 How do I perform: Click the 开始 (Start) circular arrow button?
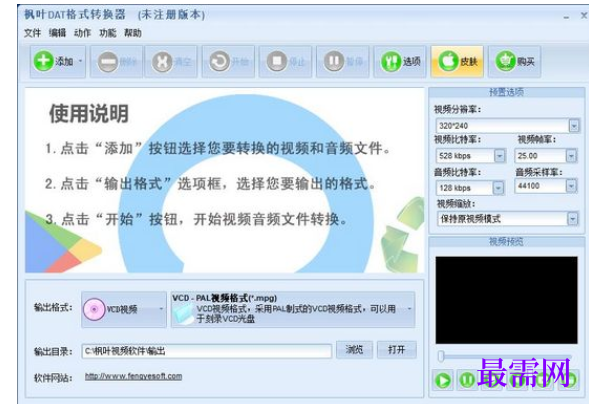point(228,62)
